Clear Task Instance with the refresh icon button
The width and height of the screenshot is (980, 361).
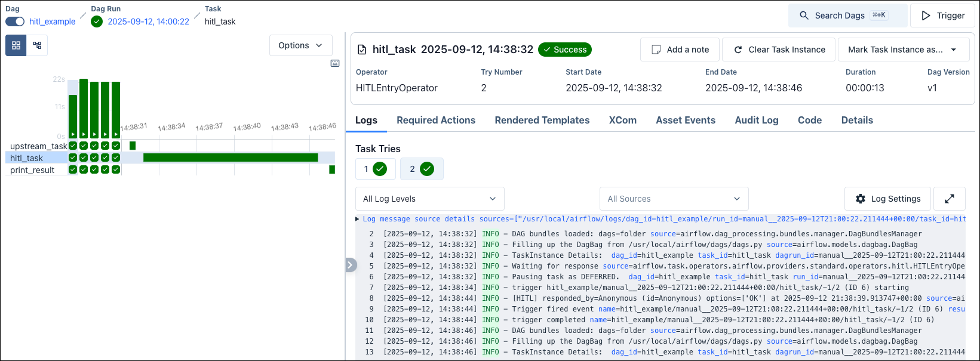(779, 50)
